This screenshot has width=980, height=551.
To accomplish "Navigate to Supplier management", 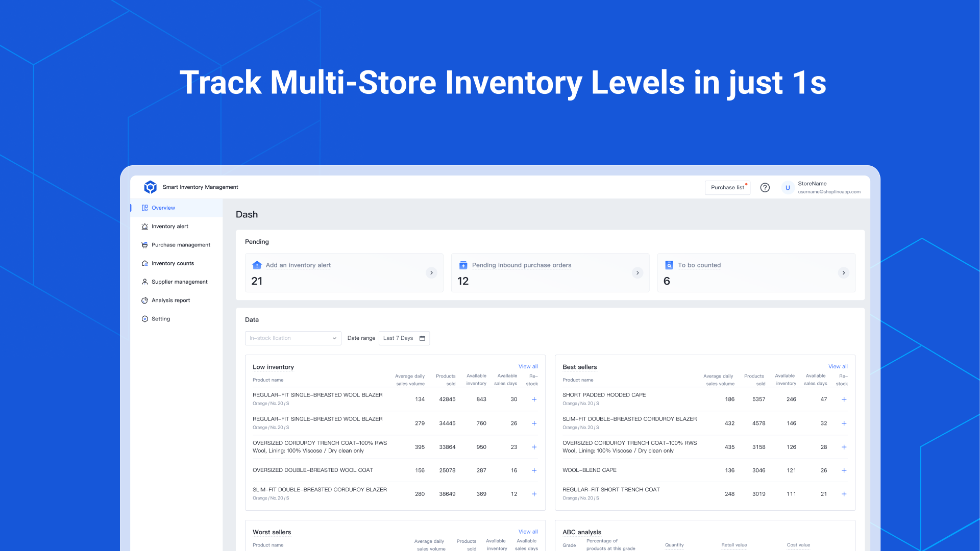I will (177, 282).
